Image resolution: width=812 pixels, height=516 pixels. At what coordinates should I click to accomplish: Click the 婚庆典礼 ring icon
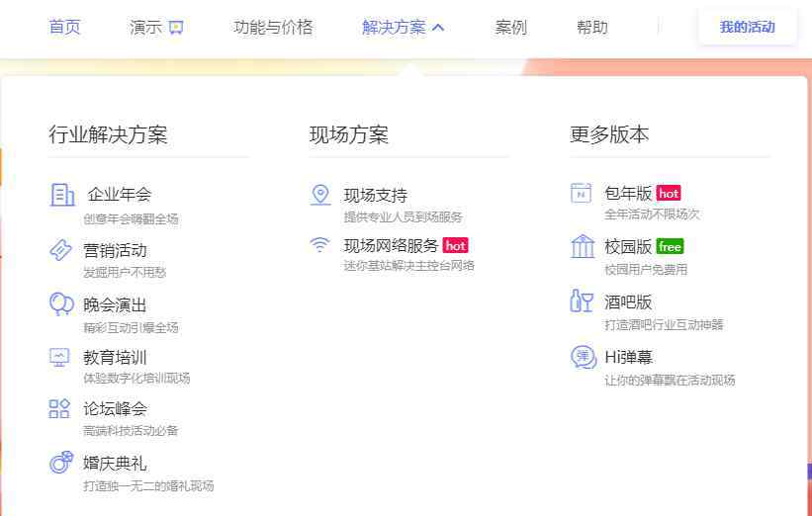pos(61,462)
